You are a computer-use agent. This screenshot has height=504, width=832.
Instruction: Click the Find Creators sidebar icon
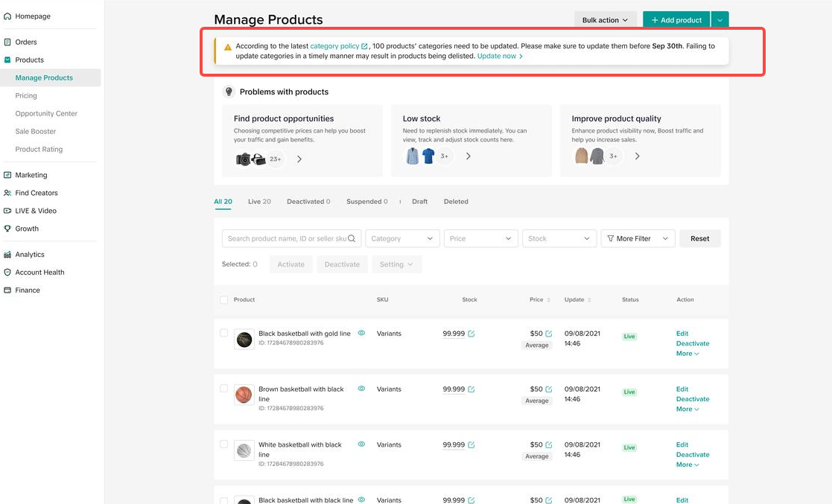pos(7,193)
